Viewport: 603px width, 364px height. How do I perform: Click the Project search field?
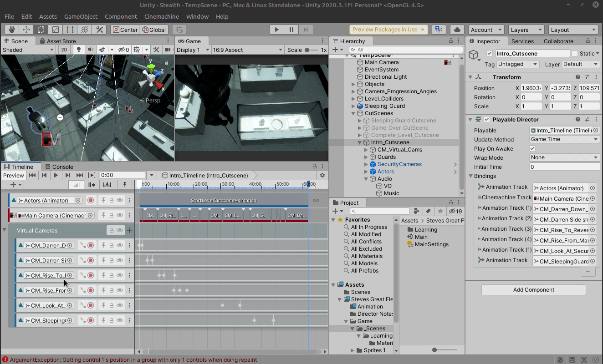tap(379, 211)
